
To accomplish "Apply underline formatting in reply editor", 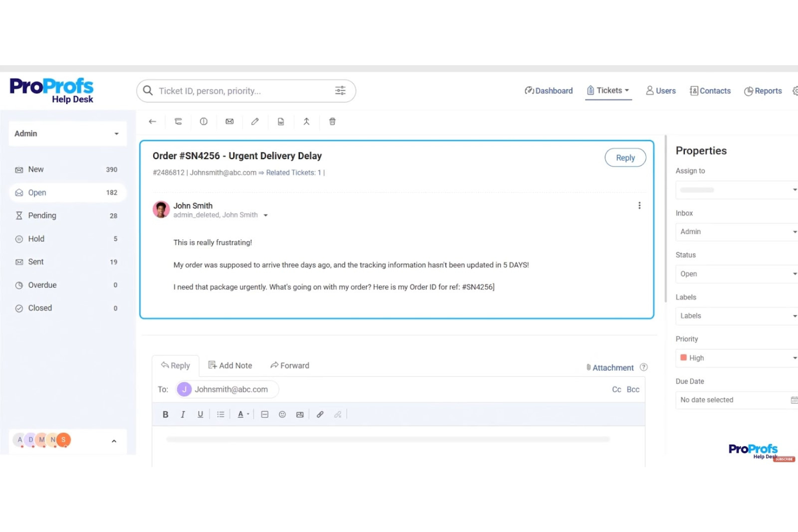I will 200,414.
